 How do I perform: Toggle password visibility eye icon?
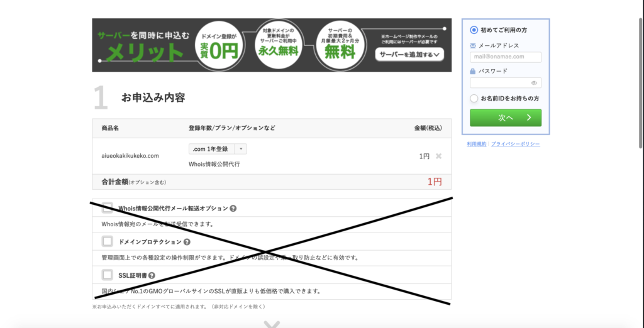click(x=534, y=83)
